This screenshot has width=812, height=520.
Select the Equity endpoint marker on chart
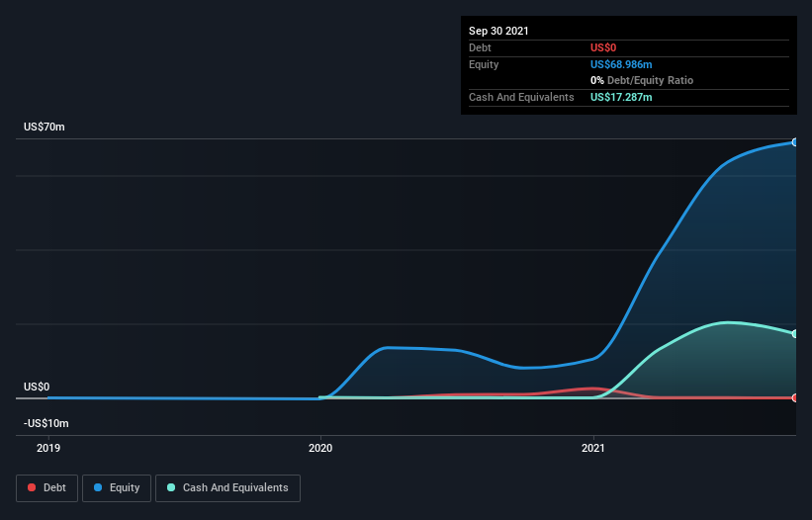[795, 142]
